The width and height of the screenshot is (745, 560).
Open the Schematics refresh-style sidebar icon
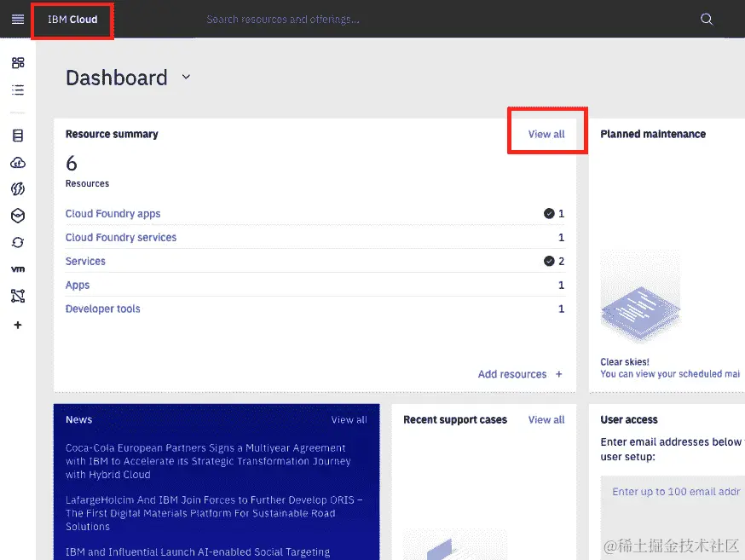[18, 242]
